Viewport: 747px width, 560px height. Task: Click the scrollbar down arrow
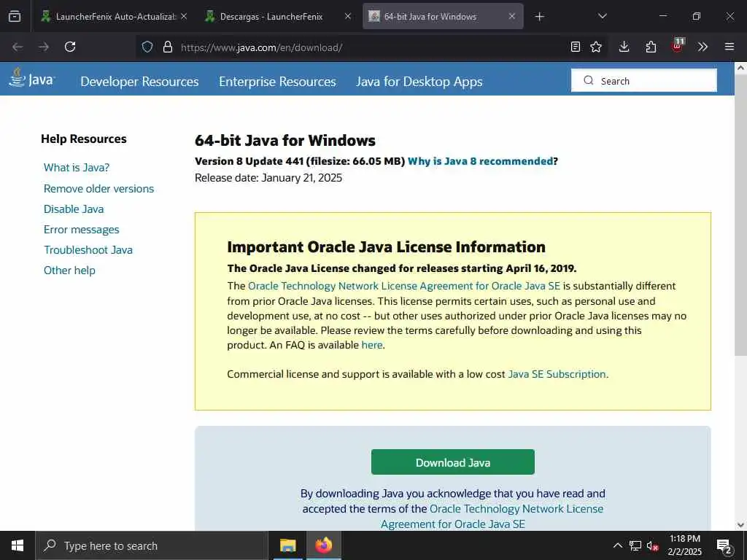[740, 525]
